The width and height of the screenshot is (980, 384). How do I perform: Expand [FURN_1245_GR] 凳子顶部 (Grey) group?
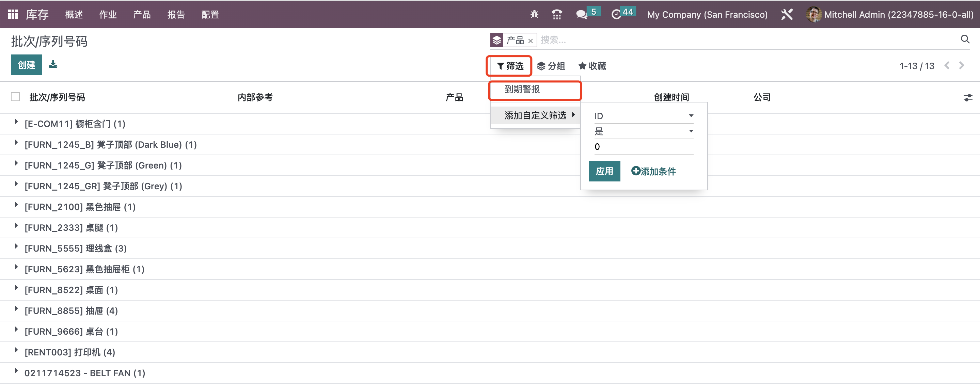coord(16,185)
